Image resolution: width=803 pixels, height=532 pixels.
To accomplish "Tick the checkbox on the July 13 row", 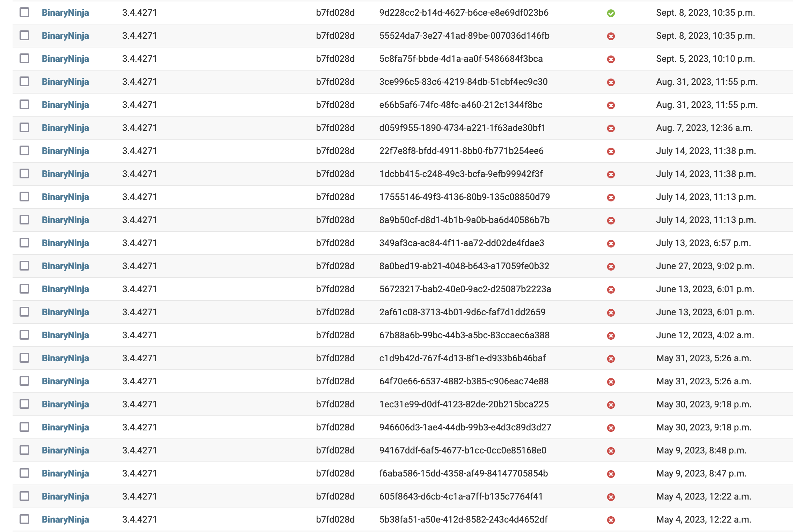I will 24,243.
